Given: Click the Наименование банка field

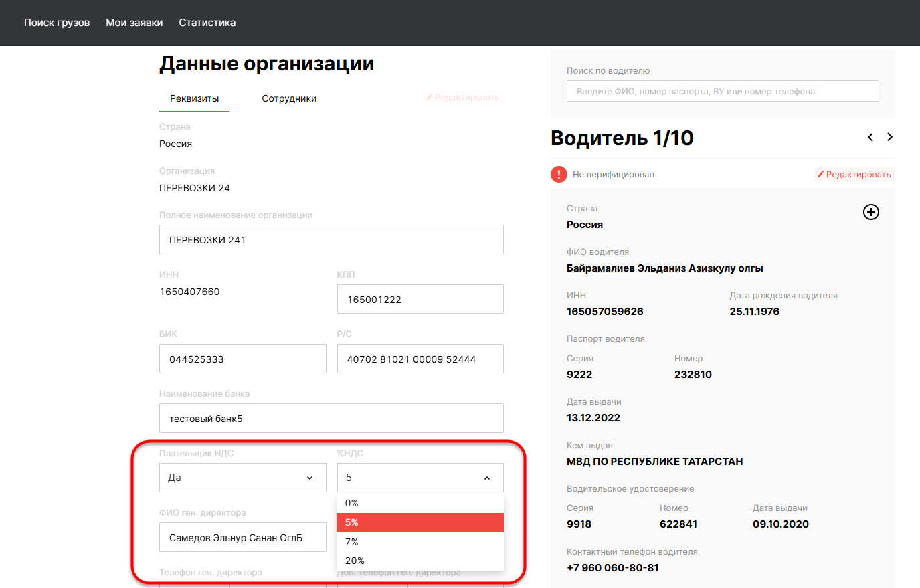Looking at the screenshot, I should (x=331, y=418).
